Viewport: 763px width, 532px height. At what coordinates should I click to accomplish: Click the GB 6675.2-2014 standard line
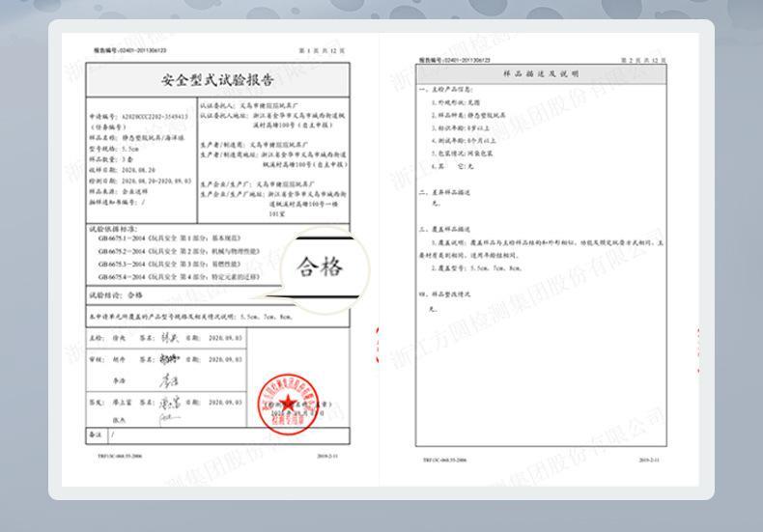pos(179,251)
